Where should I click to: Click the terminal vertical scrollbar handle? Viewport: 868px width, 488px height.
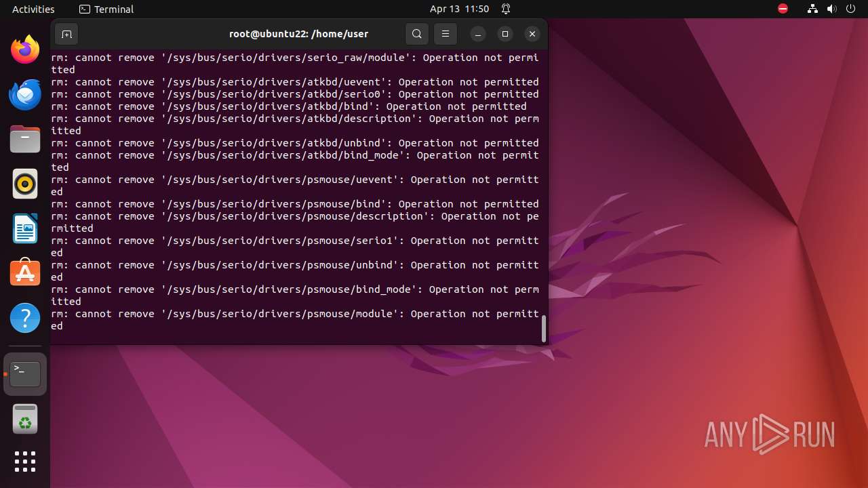pos(543,328)
